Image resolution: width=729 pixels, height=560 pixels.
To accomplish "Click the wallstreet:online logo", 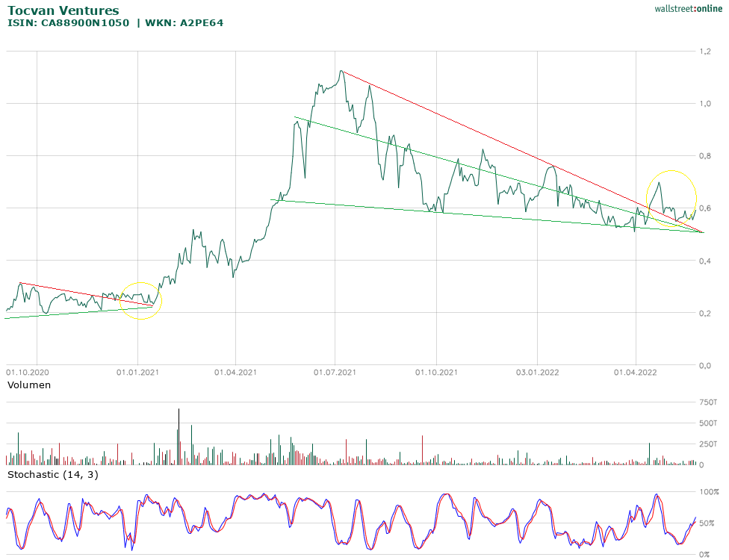I will (x=688, y=8).
